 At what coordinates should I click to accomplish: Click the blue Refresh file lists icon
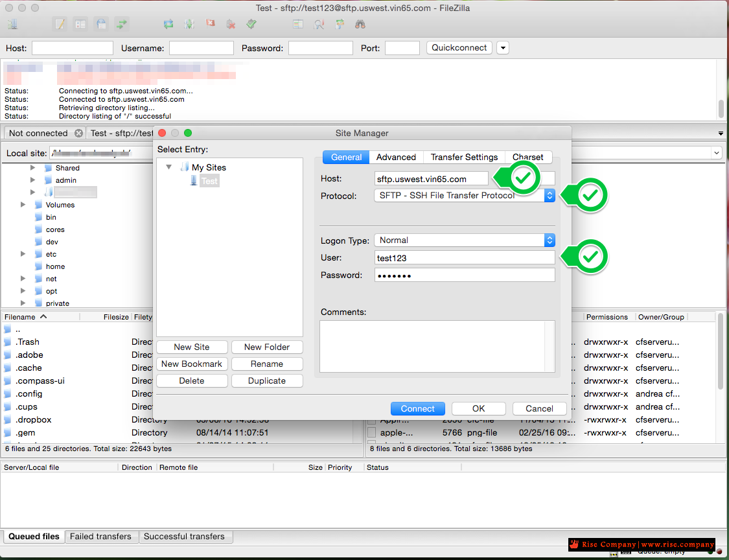[x=168, y=24]
